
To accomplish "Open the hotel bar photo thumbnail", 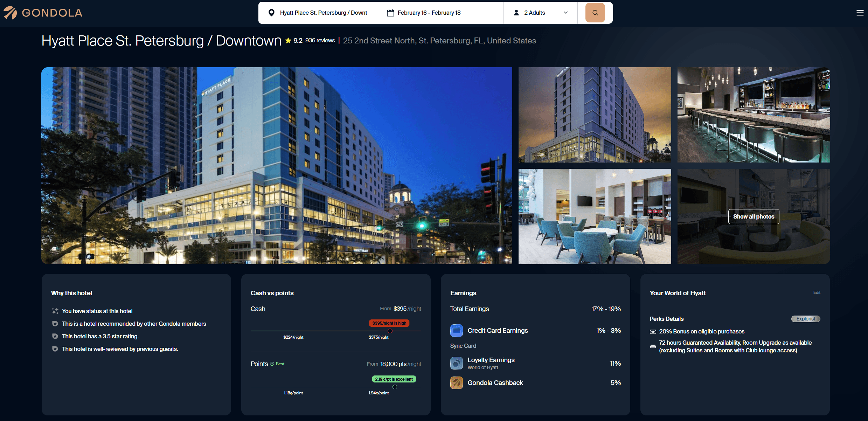I will 754,115.
